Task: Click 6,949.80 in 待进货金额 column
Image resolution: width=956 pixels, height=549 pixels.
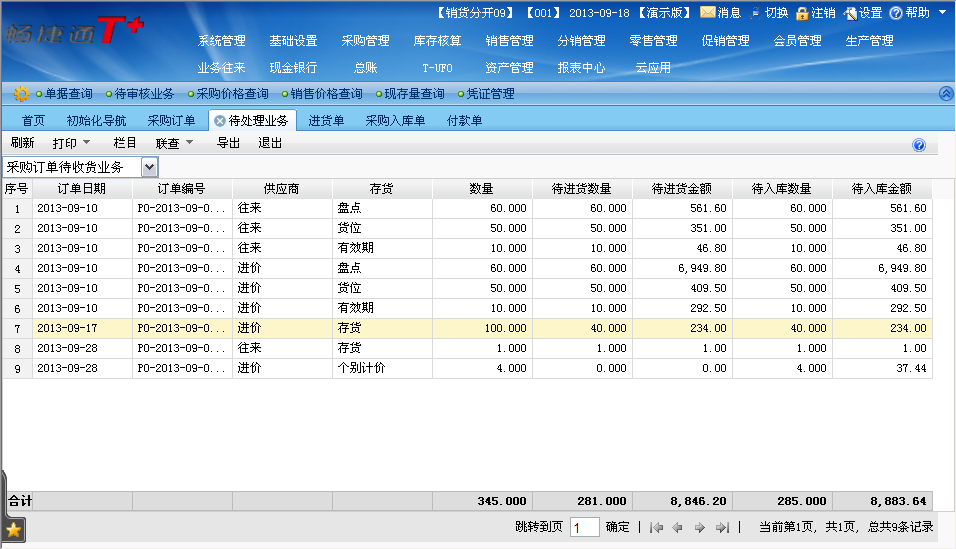Action: (x=682, y=268)
